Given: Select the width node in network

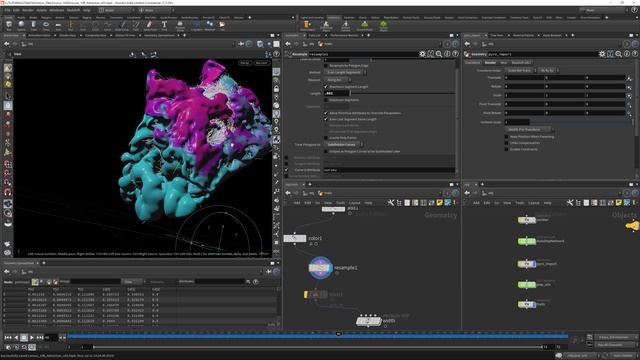Looking at the screenshot, I should [x=368, y=321].
